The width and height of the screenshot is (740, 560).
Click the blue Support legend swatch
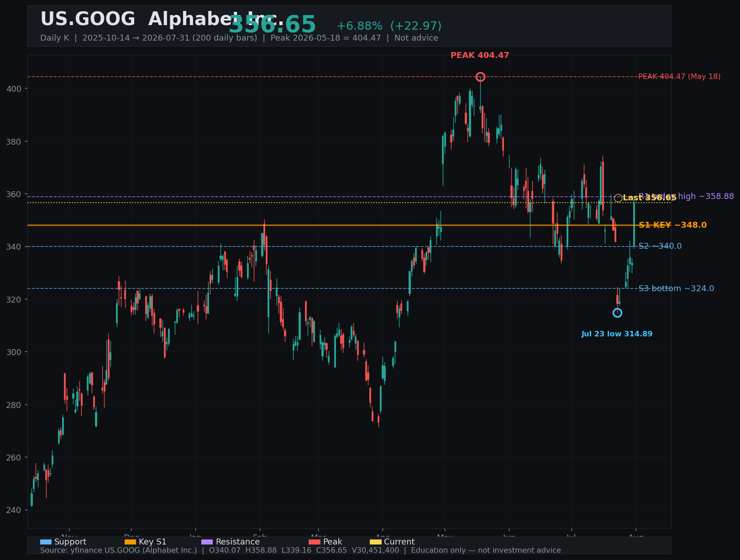(46, 542)
